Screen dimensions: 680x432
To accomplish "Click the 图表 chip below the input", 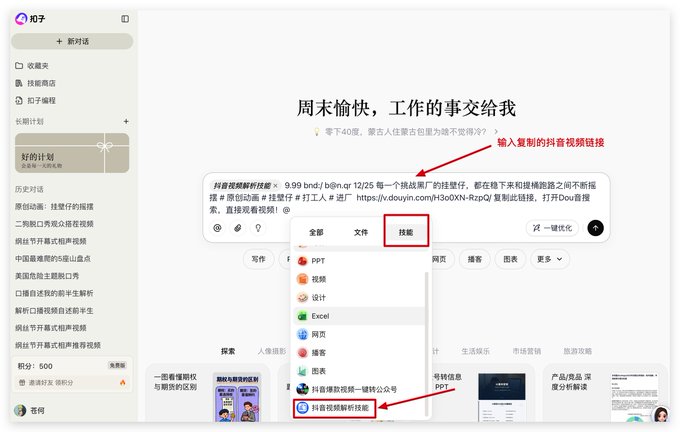I will click(x=510, y=259).
